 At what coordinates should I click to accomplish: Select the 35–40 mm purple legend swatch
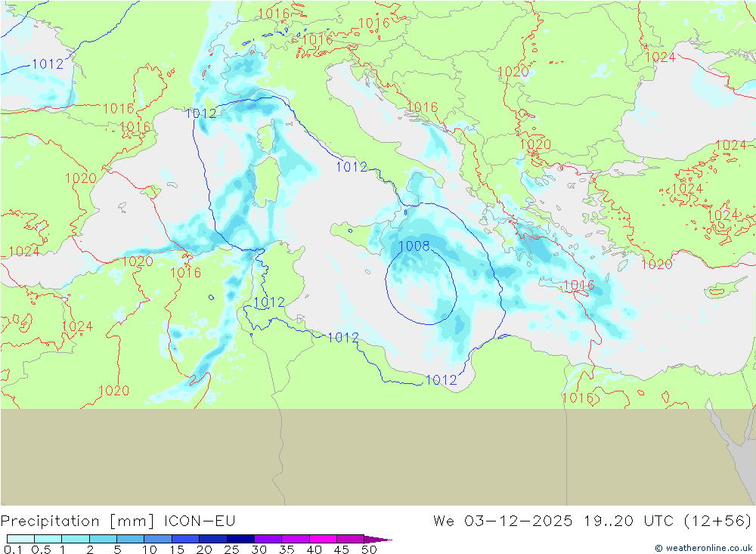[296, 539]
